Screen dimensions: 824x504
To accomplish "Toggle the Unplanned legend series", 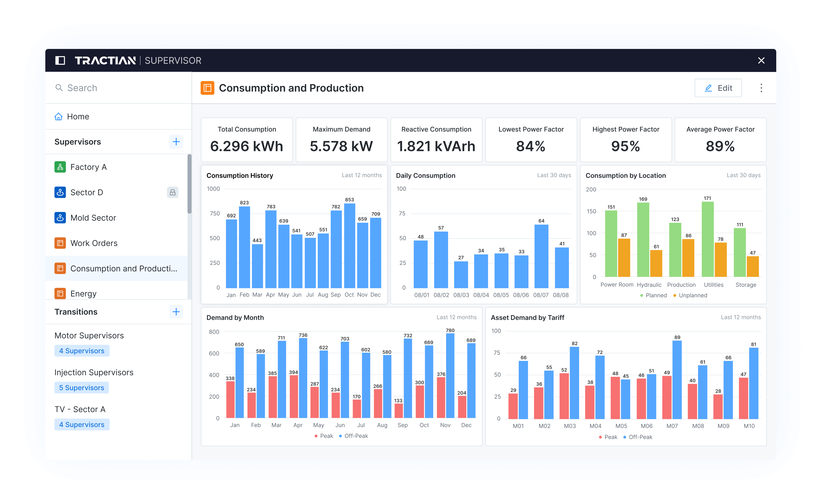I will 690,295.
